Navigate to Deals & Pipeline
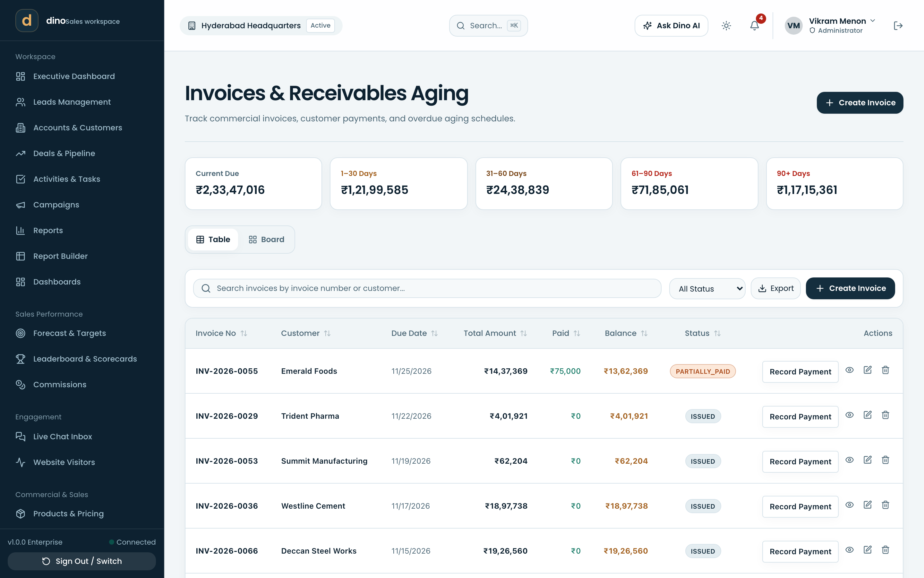924x578 pixels. pyautogui.click(x=82, y=153)
